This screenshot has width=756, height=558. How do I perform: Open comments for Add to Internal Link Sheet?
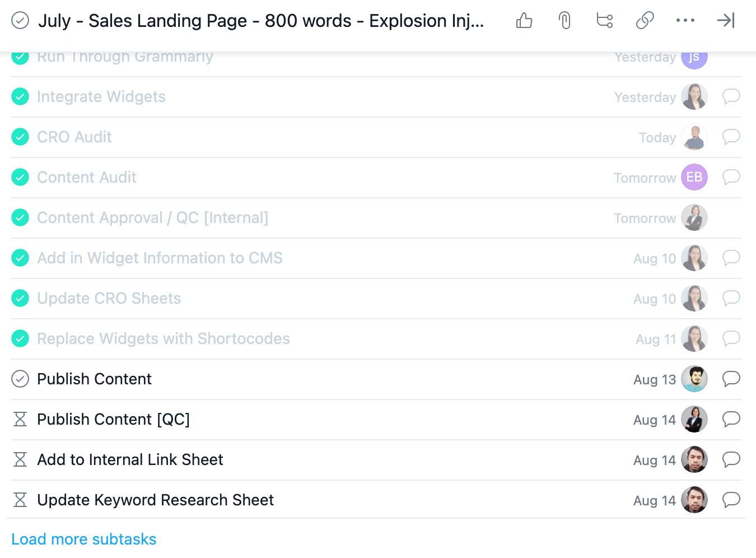pyautogui.click(x=731, y=460)
